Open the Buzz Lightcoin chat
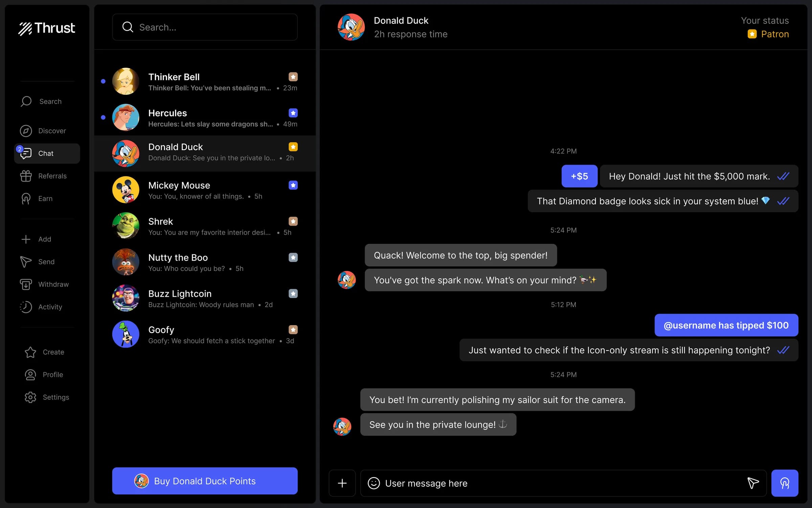This screenshot has width=812, height=508. pos(205,298)
